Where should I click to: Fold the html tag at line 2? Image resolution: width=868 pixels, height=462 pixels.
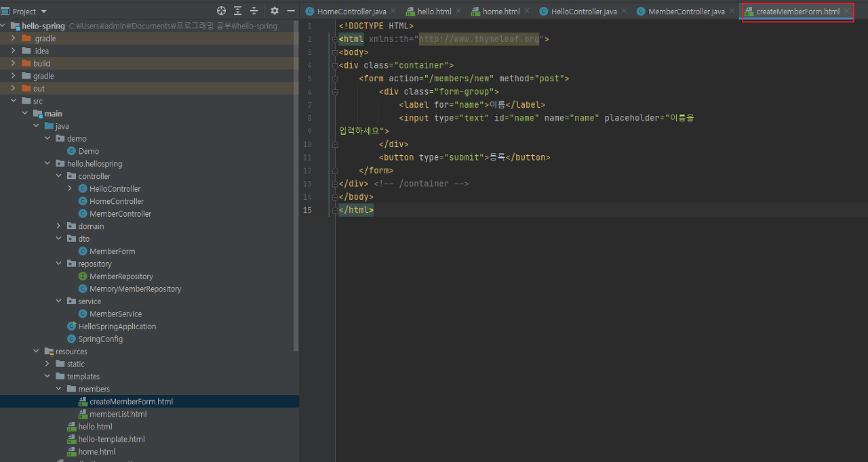(x=335, y=39)
